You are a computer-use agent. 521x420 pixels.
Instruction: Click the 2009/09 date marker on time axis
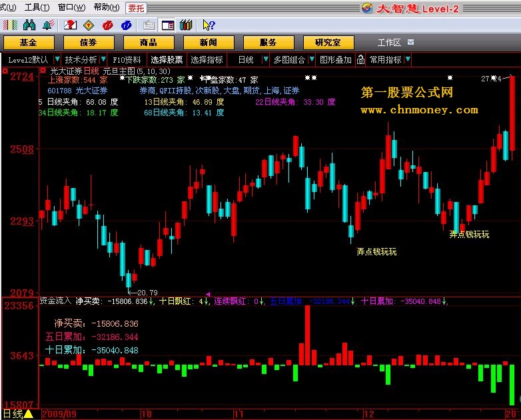point(59,414)
